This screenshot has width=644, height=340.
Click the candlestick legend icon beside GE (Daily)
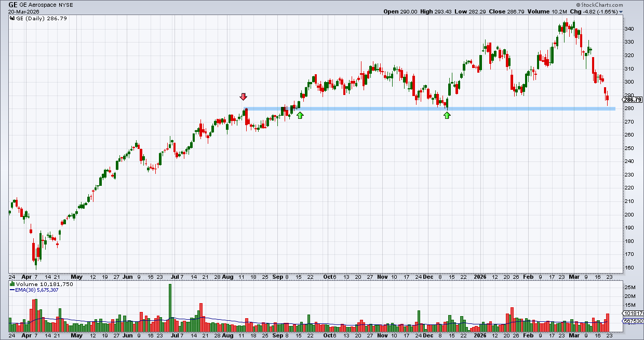(x=12, y=19)
